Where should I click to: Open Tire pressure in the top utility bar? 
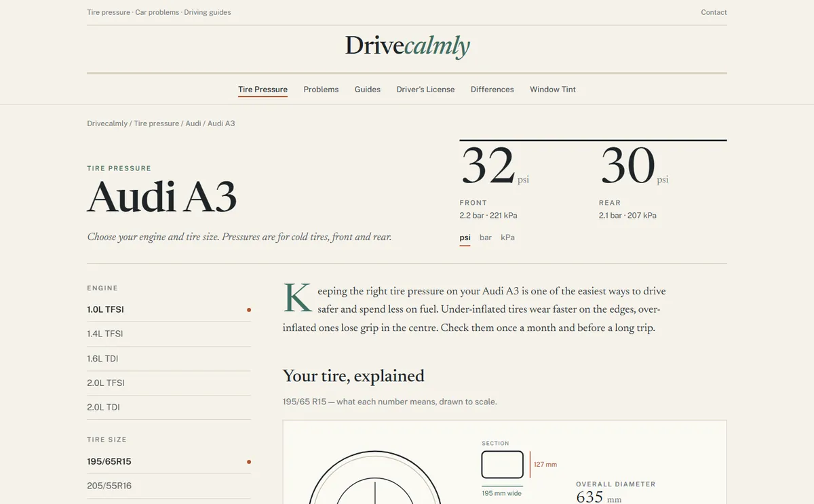109,12
